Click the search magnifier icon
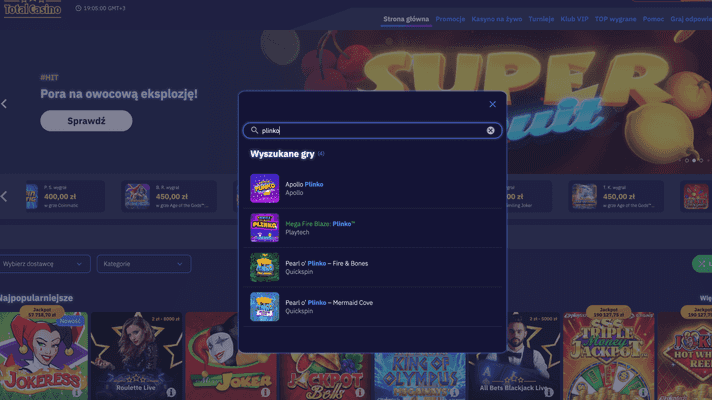 tap(254, 130)
